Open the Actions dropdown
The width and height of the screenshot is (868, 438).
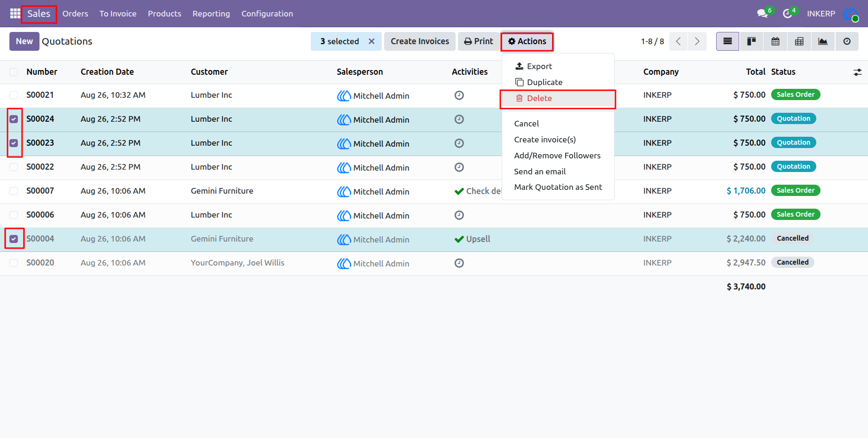pyautogui.click(x=527, y=41)
